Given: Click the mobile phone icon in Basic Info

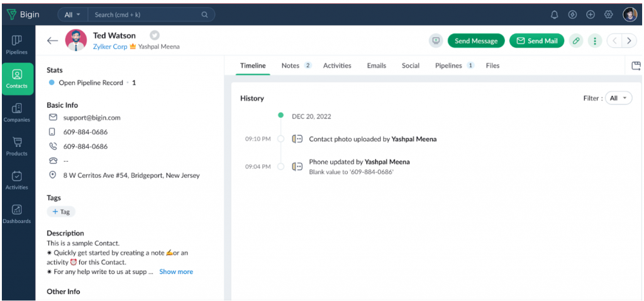Looking at the screenshot, I should click(x=52, y=132).
